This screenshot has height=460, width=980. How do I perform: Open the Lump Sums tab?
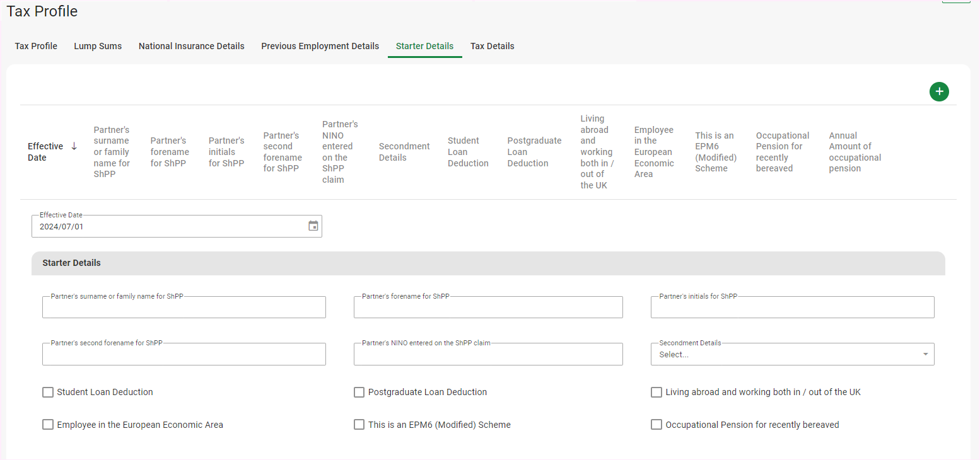tap(98, 46)
